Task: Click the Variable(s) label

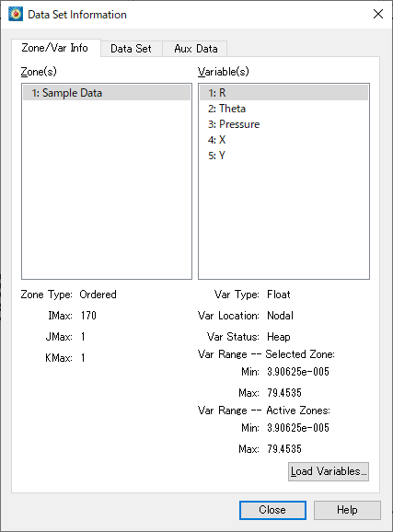Action: [x=224, y=72]
